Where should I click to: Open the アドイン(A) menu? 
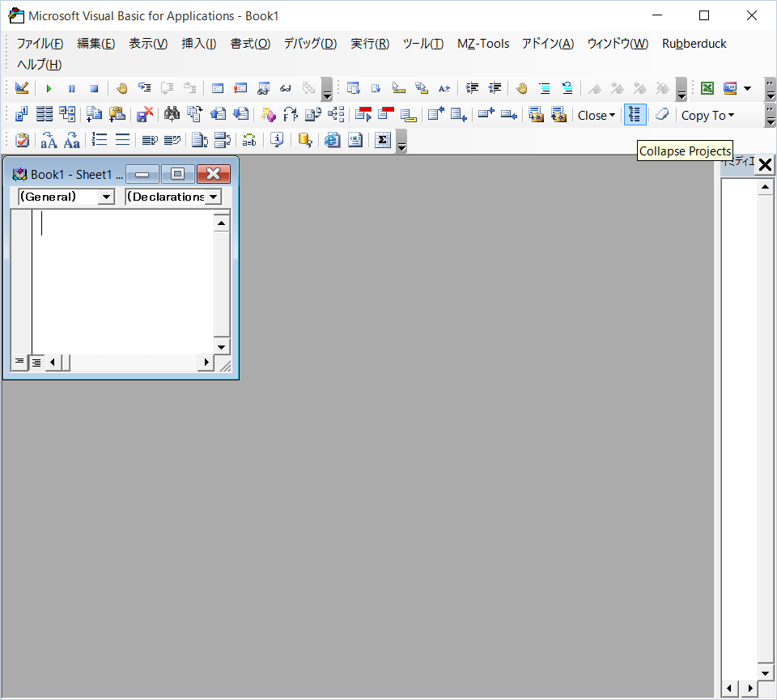click(548, 44)
